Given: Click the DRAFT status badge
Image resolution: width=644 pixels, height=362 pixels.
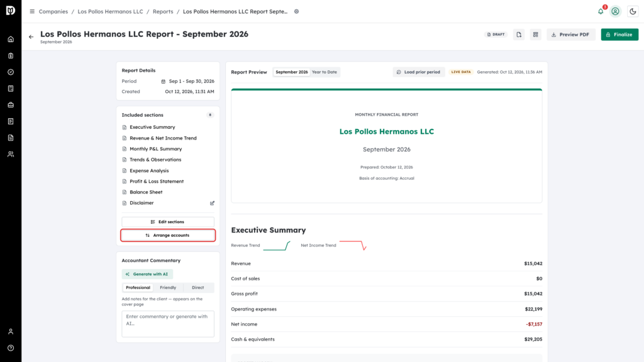Looking at the screenshot, I should (496, 35).
